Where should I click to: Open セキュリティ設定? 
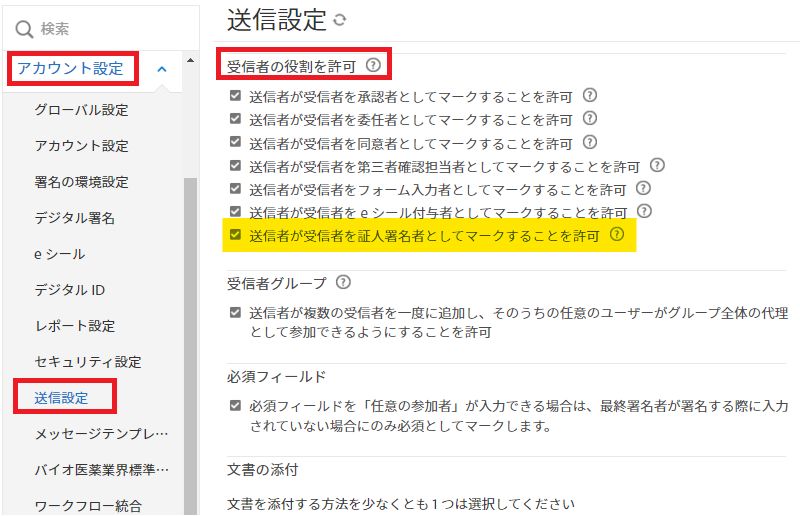[88, 362]
